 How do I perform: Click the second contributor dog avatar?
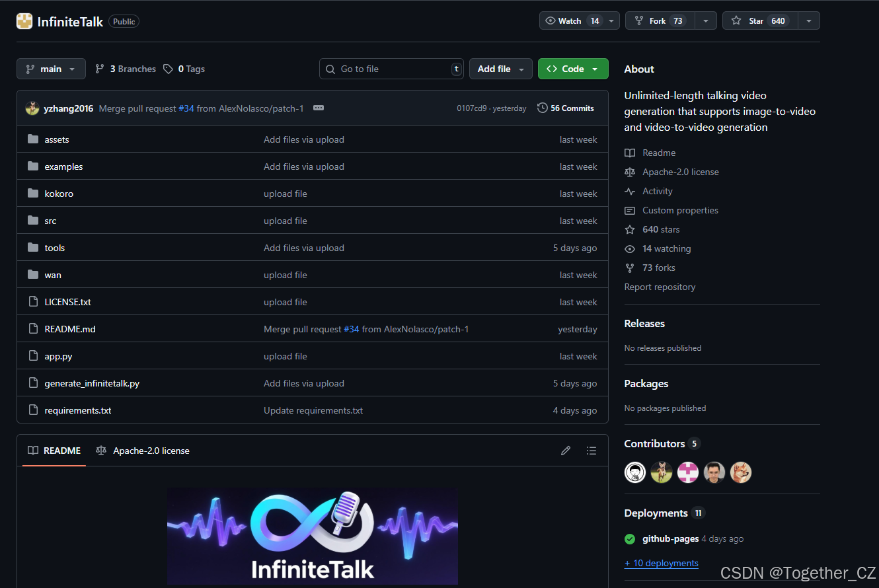(662, 472)
